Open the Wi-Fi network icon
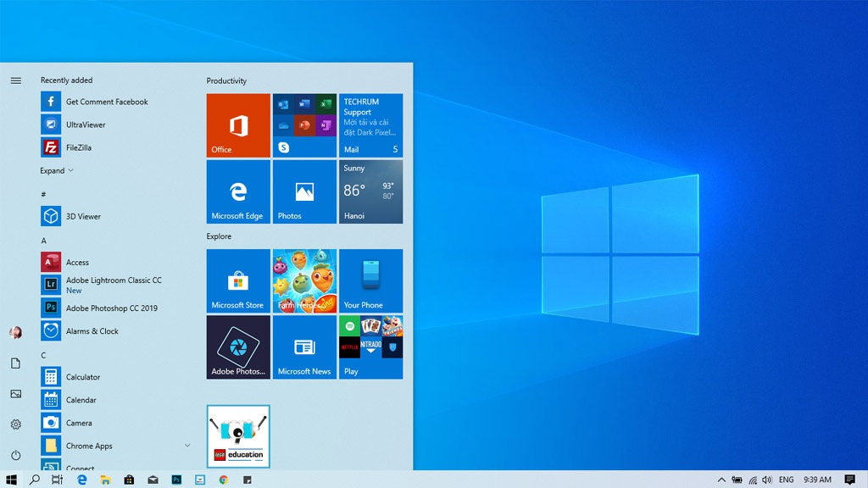The image size is (868, 488). [753, 480]
